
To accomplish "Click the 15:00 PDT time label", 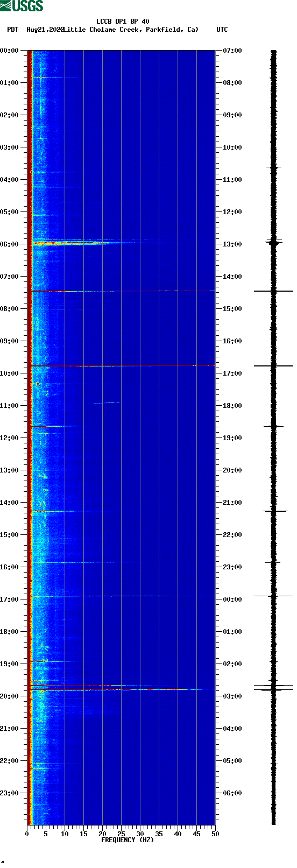I will [x=9, y=535].
